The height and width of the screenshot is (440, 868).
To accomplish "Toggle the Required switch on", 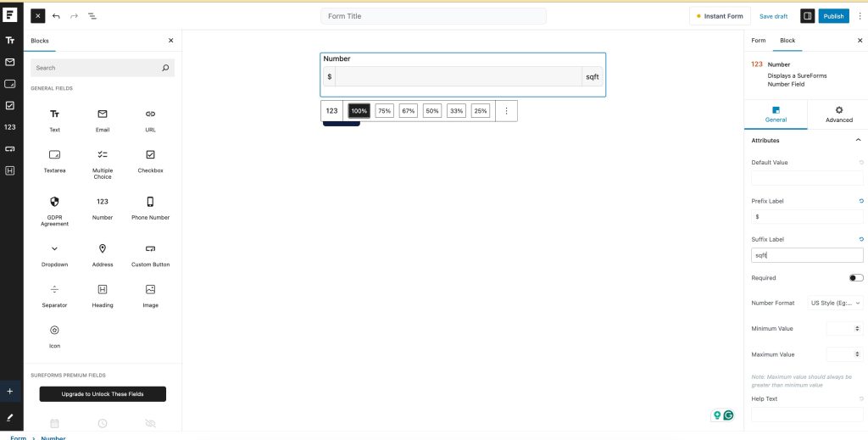I will 855,278.
